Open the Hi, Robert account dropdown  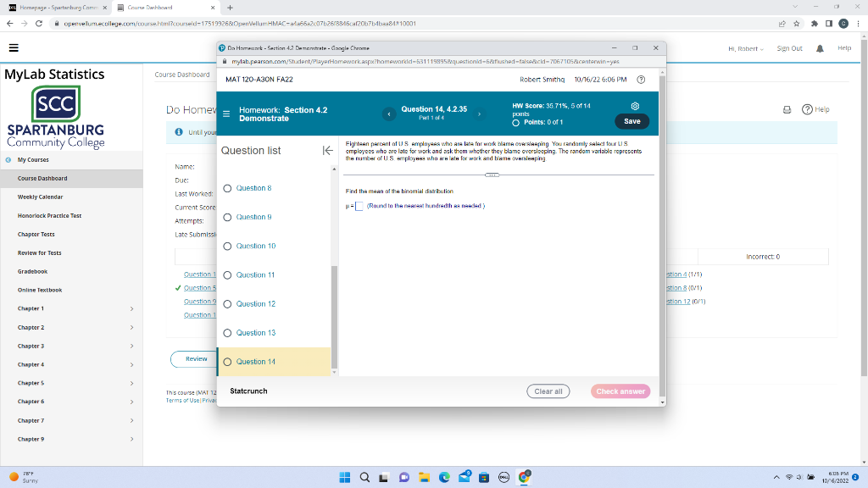click(x=746, y=48)
